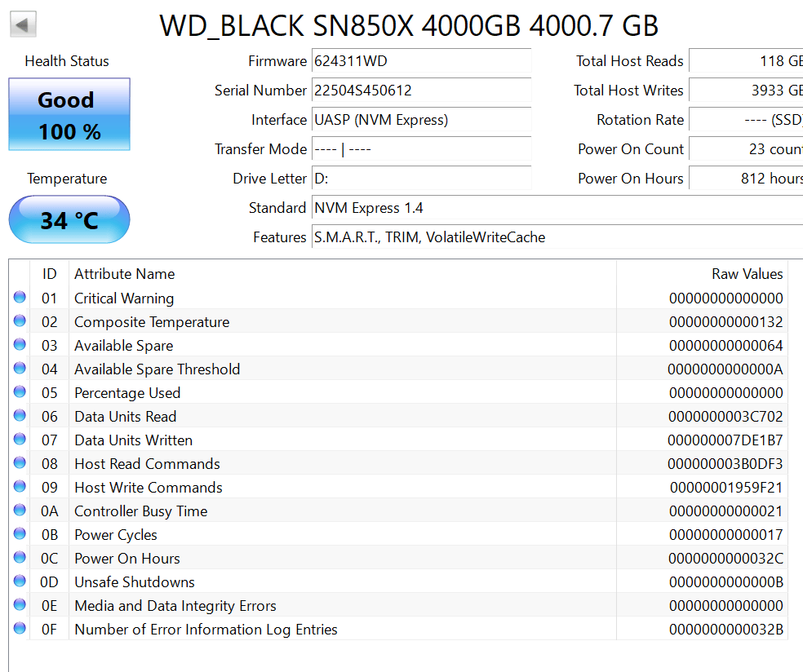Select the Percentage Used attribute name

127,392
